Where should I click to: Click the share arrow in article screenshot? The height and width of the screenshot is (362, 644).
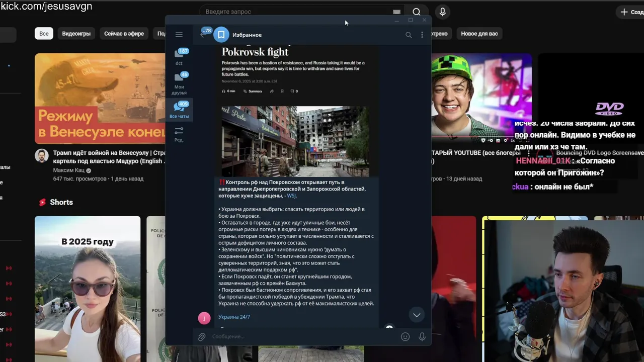point(272,91)
